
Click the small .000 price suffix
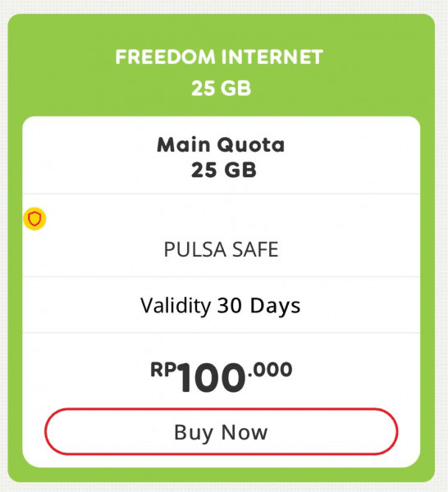coord(270,370)
